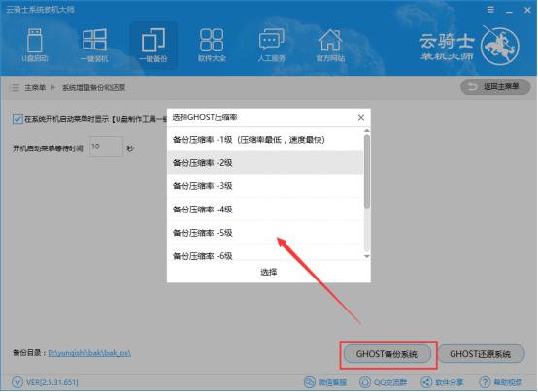Open 人工服务 chat support

(x=271, y=46)
